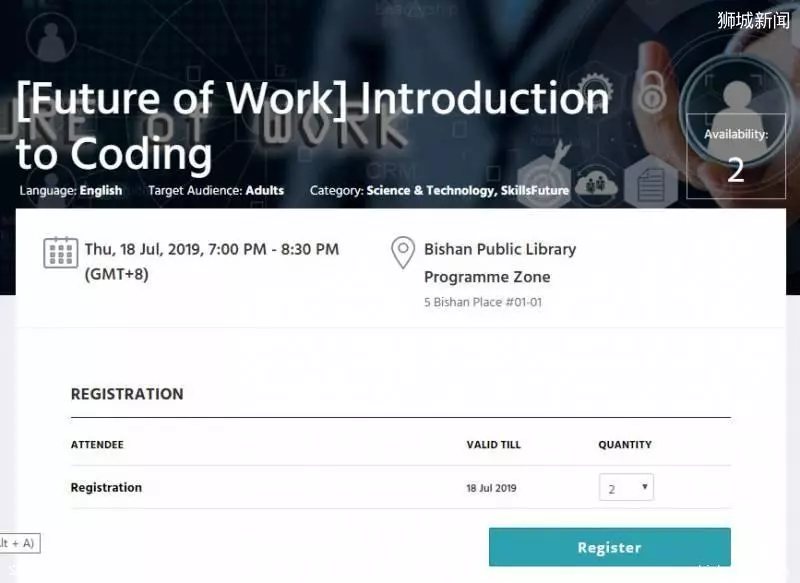This screenshot has height=583, width=800.
Task: Click the person silhouette icon top left
Action: point(51,38)
